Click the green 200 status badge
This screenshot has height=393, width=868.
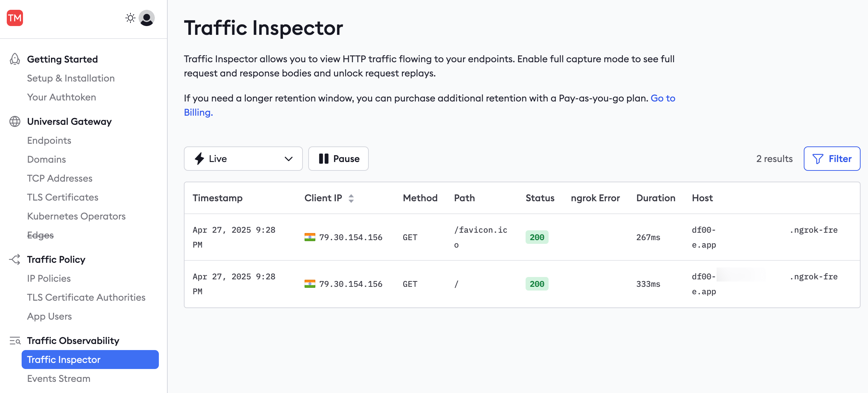537,237
